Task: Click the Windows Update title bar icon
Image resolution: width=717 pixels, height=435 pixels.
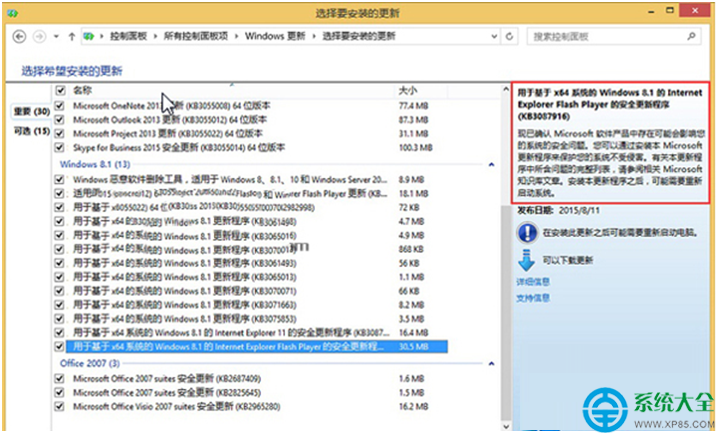Action: (12, 12)
